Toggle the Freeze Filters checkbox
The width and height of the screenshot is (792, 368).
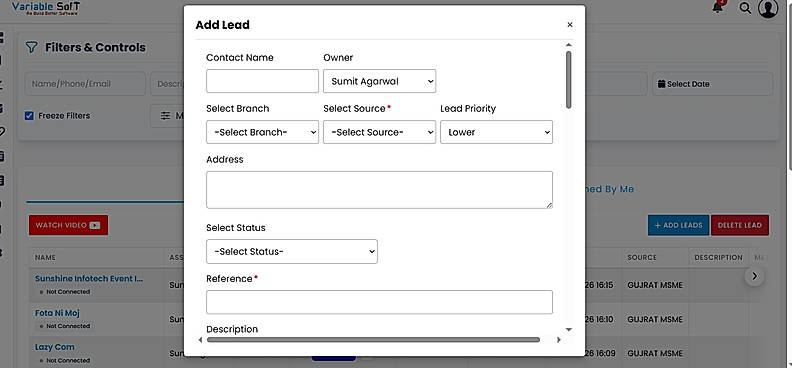pos(29,116)
